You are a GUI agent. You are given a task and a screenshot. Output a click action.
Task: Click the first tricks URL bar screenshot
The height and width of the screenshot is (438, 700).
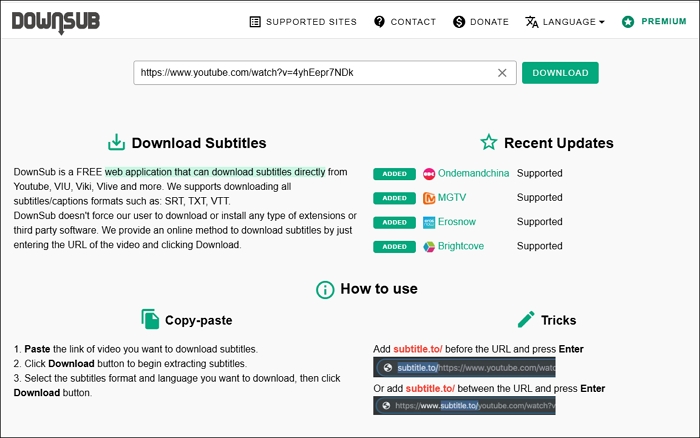[x=464, y=367]
